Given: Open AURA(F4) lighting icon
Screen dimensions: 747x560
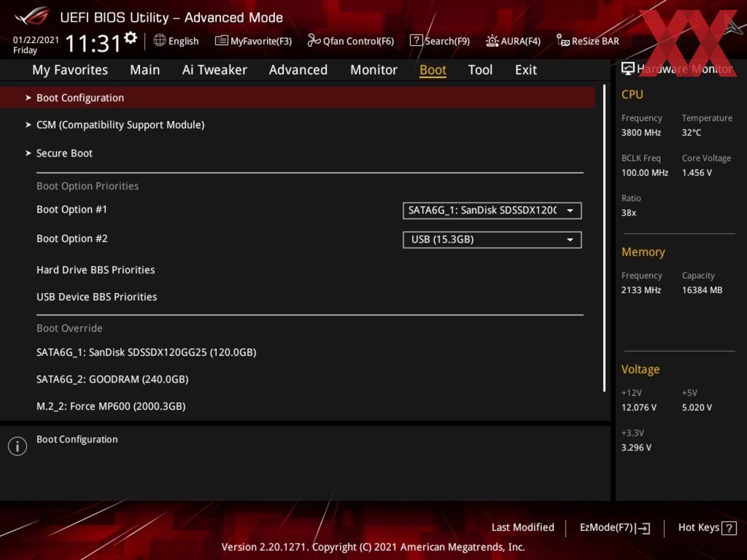Looking at the screenshot, I should (x=492, y=41).
